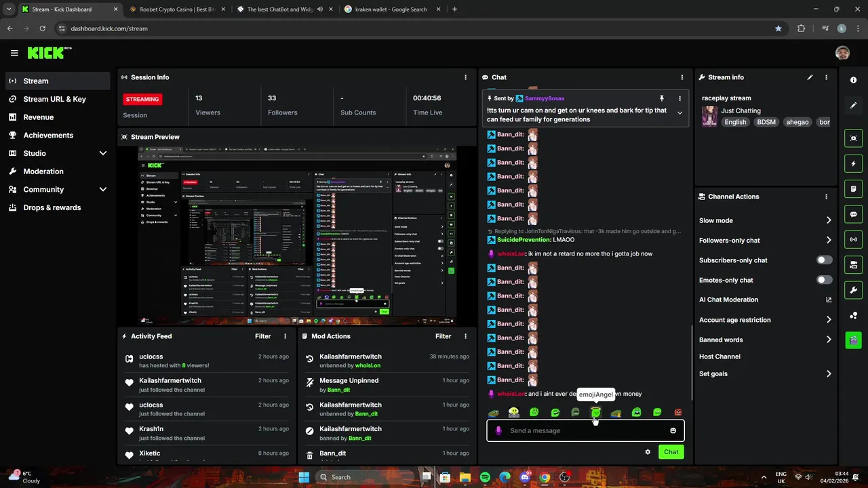The width and height of the screenshot is (868, 488).
Task: Click the purple microphone chat identity icon
Action: pos(498,430)
